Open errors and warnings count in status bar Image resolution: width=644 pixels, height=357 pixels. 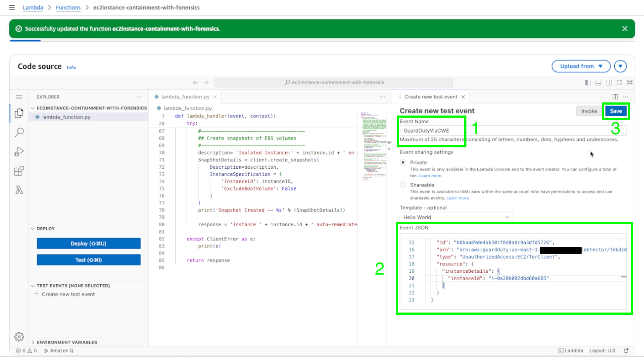coord(26,350)
